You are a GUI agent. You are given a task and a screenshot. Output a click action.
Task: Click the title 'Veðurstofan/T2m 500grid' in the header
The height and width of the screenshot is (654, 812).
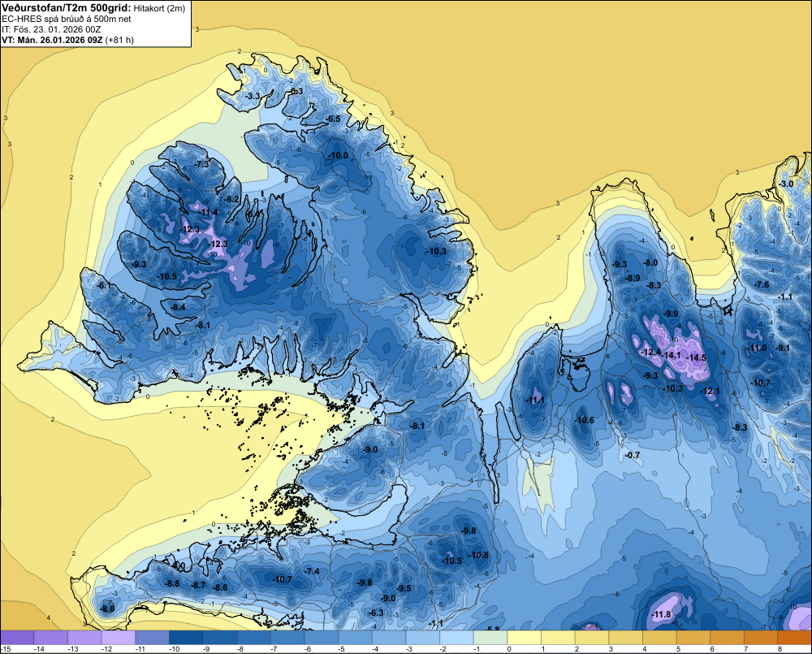[x=67, y=7]
